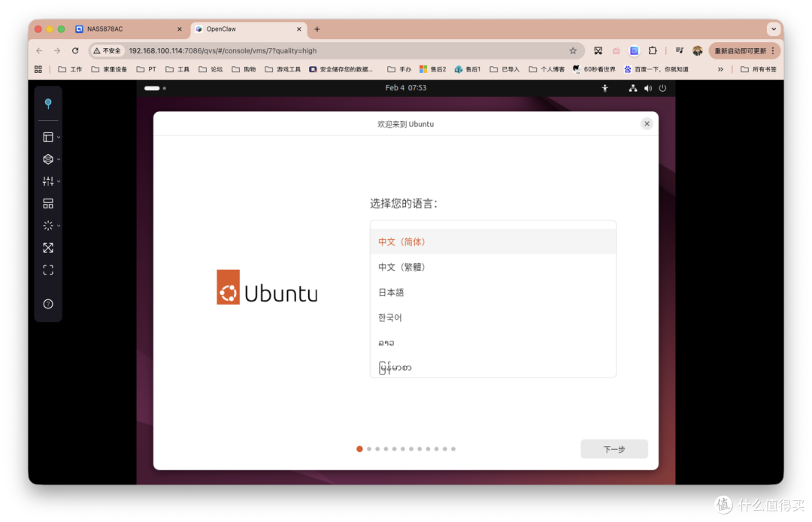
Task: Open the PT bookmark folder
Action: [146, 69]
